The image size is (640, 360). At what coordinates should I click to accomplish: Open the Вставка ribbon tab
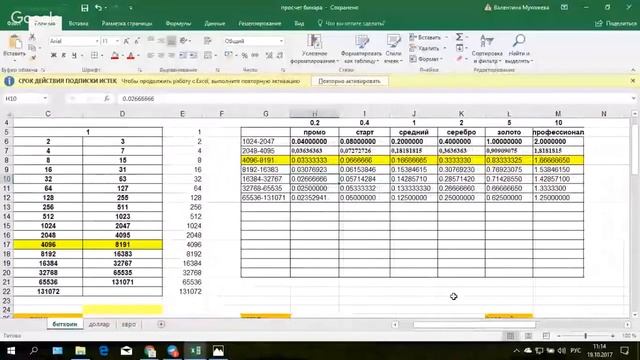78,24
